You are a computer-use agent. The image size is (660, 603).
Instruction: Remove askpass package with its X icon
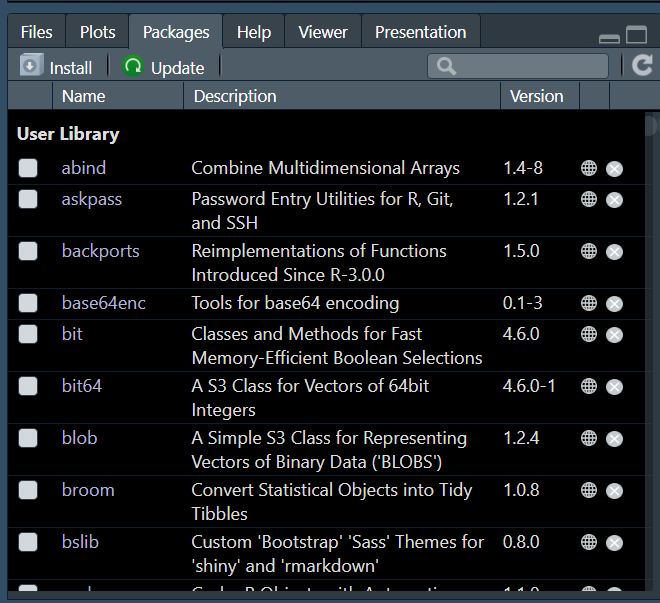pos(614,200)
